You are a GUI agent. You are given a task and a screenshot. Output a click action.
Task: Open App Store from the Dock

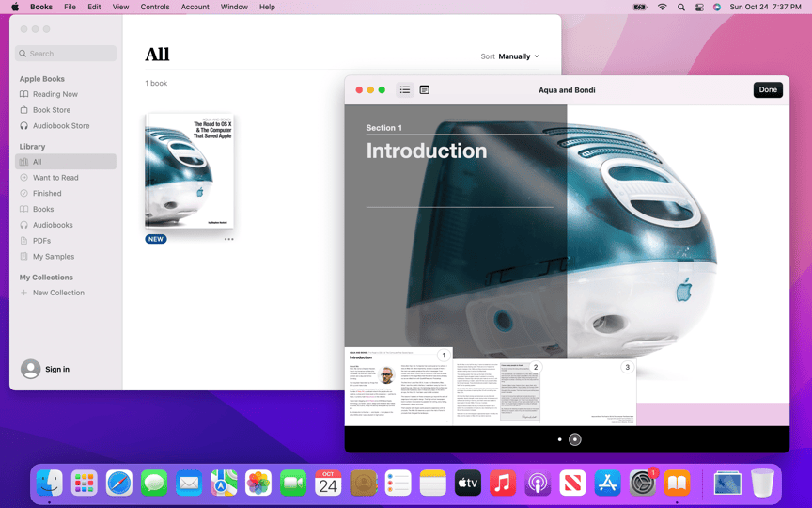tap(607, 484)
